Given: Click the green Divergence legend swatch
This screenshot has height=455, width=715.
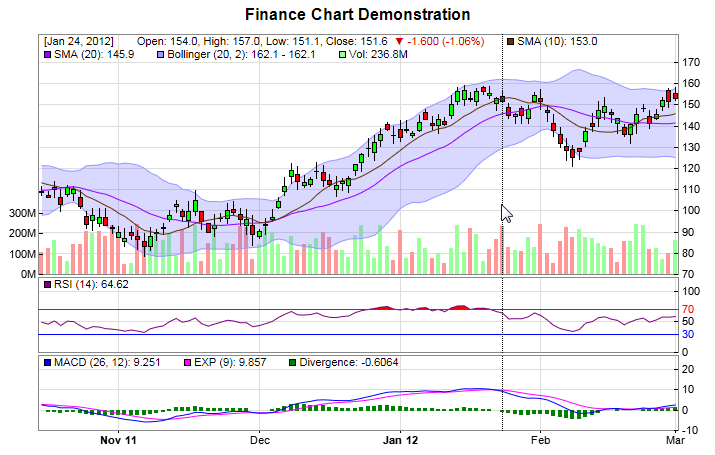Looking at the screenshot, I should coord(292,361).
